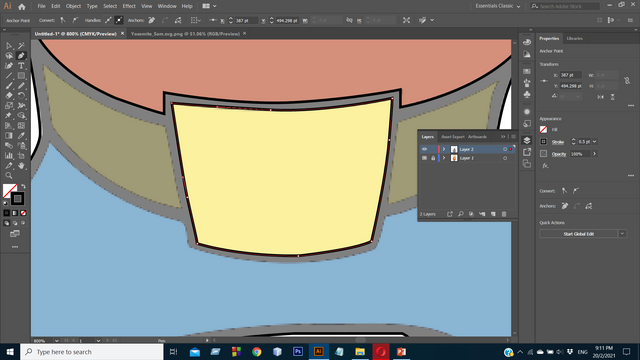Click the toolbar Fill color box
The height and width of the screenshot is (360, 640).
coord(9,191)
